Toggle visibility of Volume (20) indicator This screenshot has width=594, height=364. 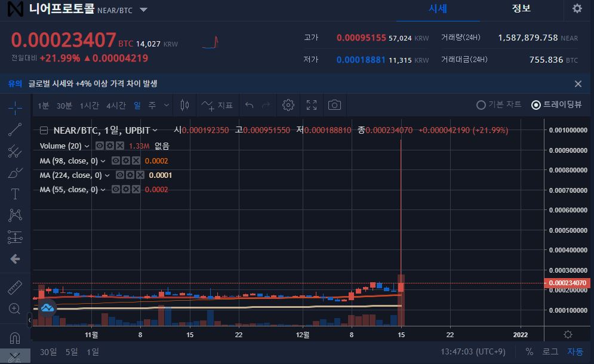tap(100, 146)
